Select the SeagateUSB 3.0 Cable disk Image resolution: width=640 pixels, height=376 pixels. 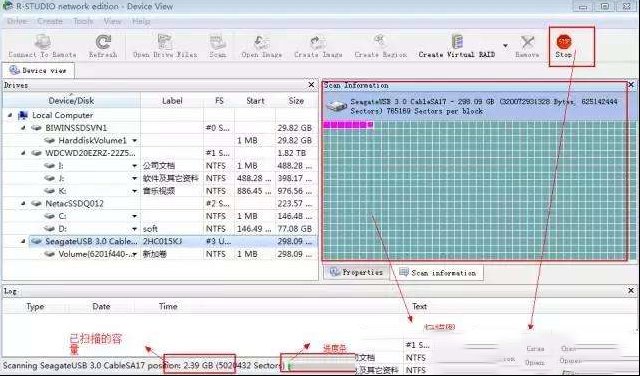point(91,241)
